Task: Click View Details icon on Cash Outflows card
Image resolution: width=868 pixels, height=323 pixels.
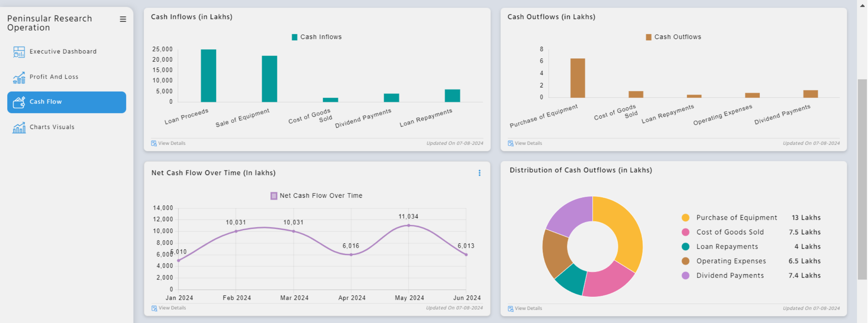Action: click(x=510, y=143)
